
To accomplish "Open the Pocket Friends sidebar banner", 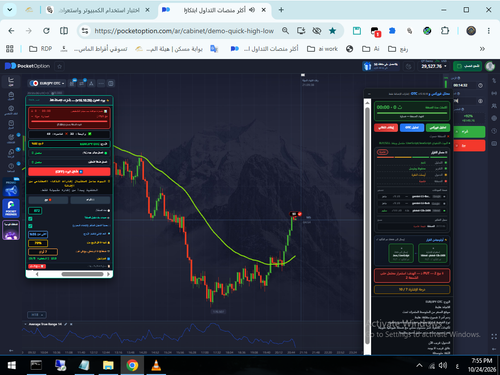I will [x=11, y=208].
